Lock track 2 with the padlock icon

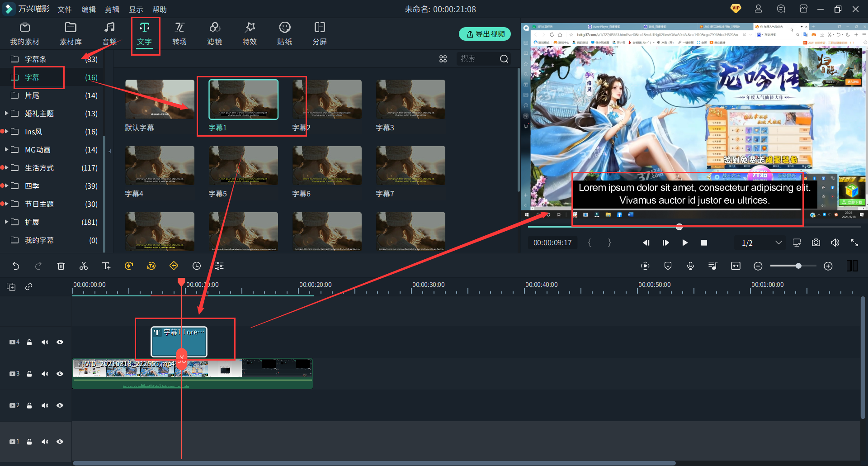[29, 406]
